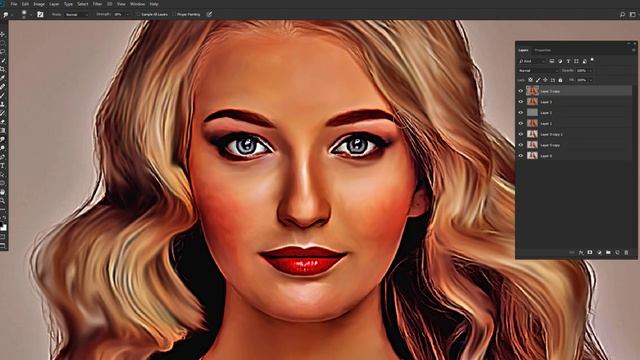
Task: Turn layer filtering on or off
Action: tap(592, 60)
